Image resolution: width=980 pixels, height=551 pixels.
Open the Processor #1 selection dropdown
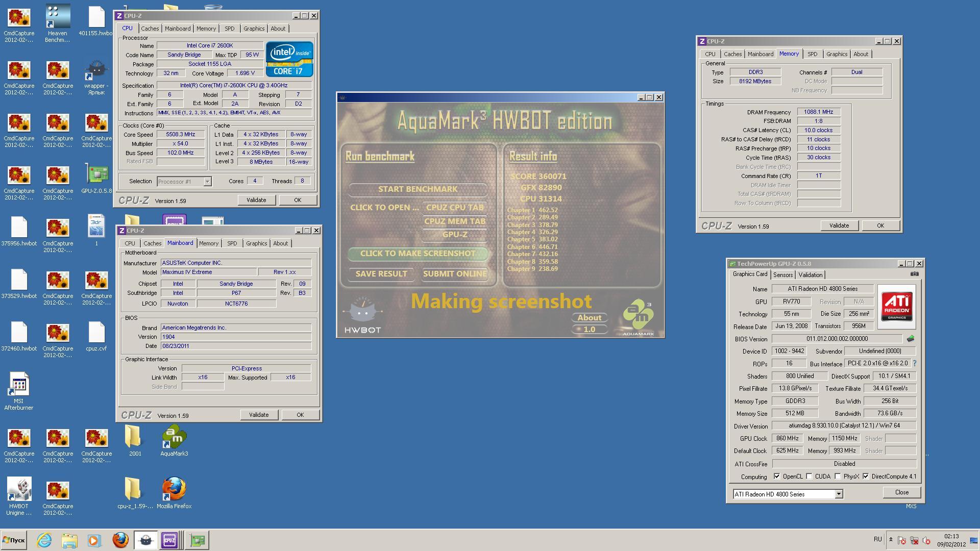(207, 181)
